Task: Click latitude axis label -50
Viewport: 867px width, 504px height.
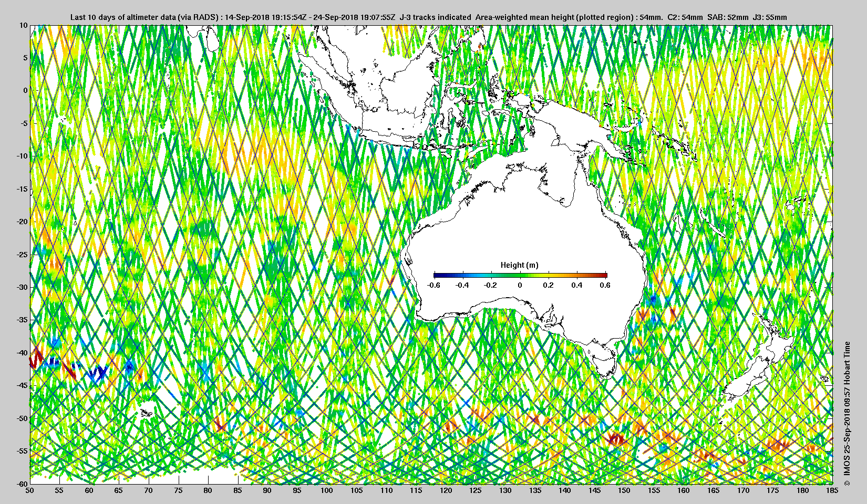Action: pyautogui.click(x=22, y=418)
